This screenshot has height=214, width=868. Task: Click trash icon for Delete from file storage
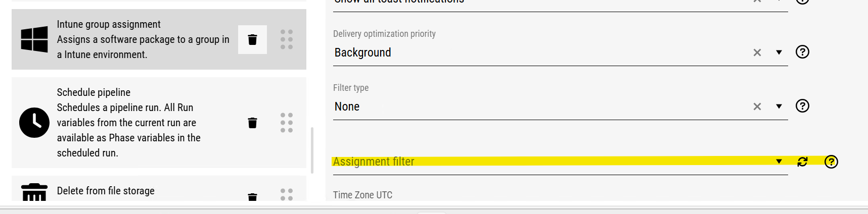pyautogui.click(x=252, y=196)
